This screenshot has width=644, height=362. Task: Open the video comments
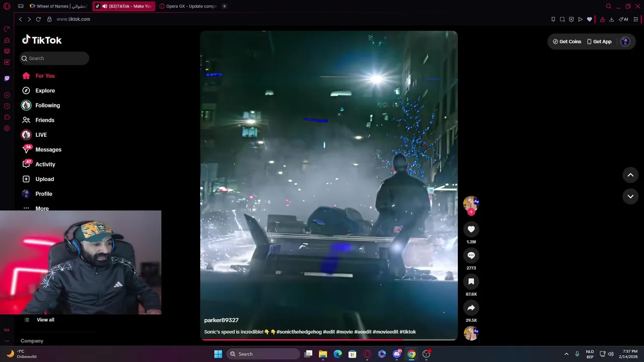click(471, 255)
